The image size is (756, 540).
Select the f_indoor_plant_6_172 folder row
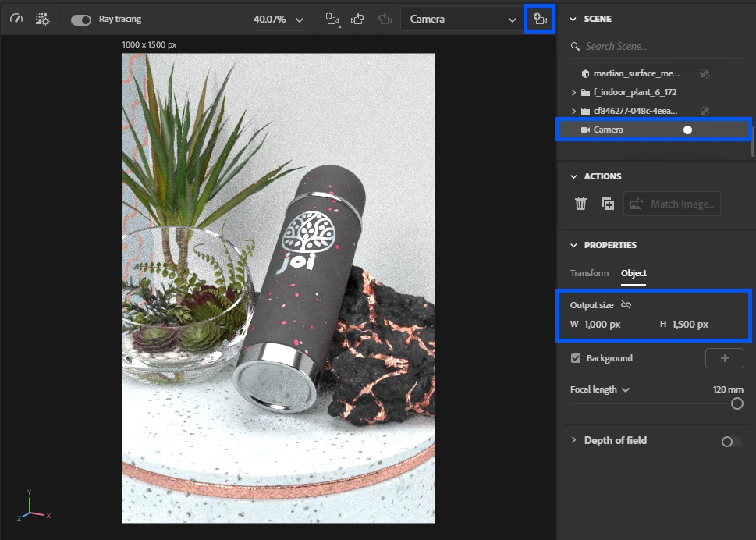(634, 92)
